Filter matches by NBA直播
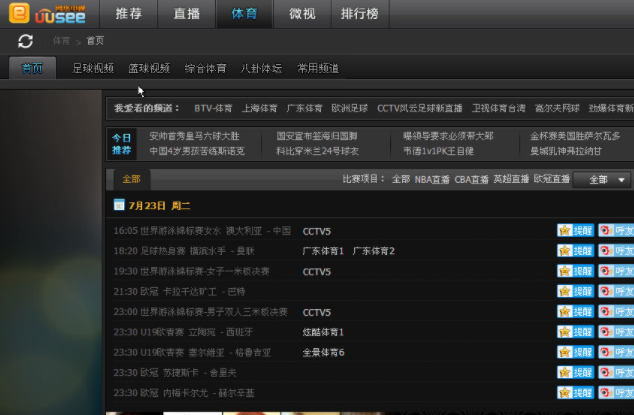This screenshot has height=415, width=634. click(x=432, y=179)
